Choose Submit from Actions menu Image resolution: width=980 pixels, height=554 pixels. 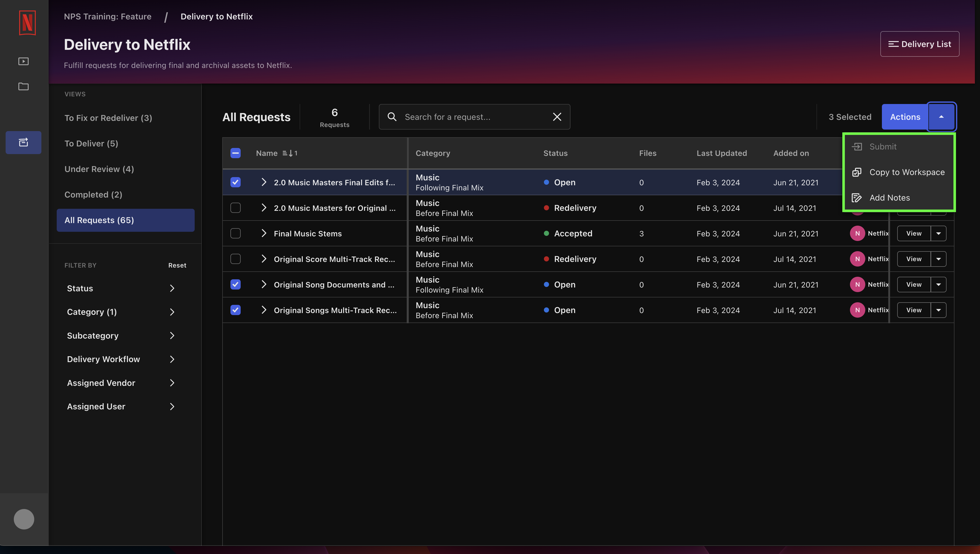pos(899,146)
